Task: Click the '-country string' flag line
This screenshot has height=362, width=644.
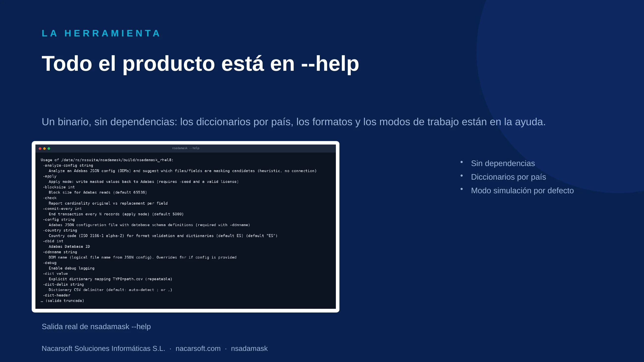Action: pos(60,230)
